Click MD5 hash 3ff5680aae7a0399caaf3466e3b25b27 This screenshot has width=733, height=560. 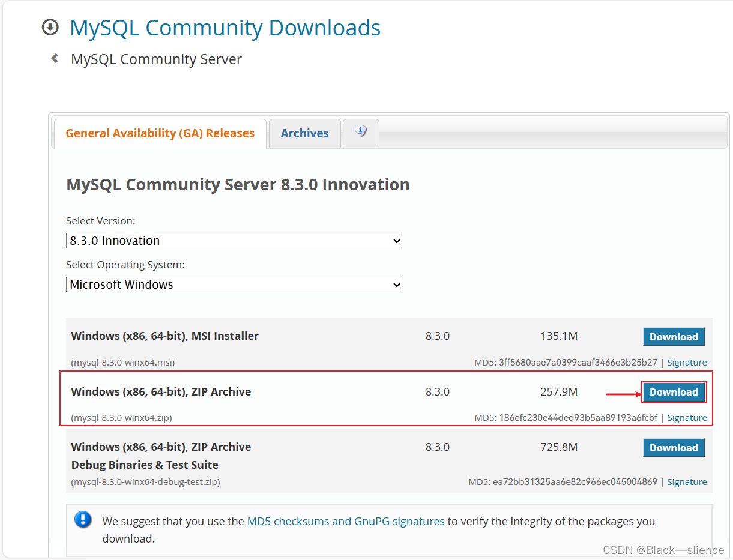578,363
